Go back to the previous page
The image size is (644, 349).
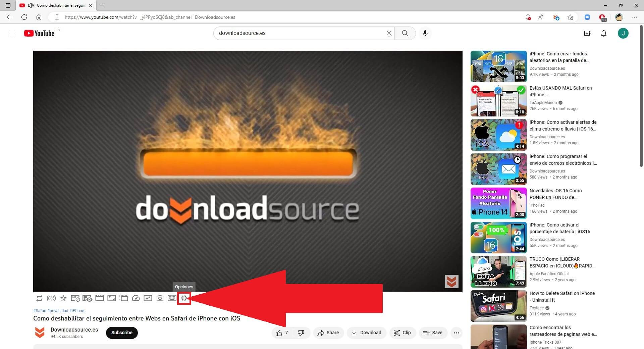[x=9, y=17]
